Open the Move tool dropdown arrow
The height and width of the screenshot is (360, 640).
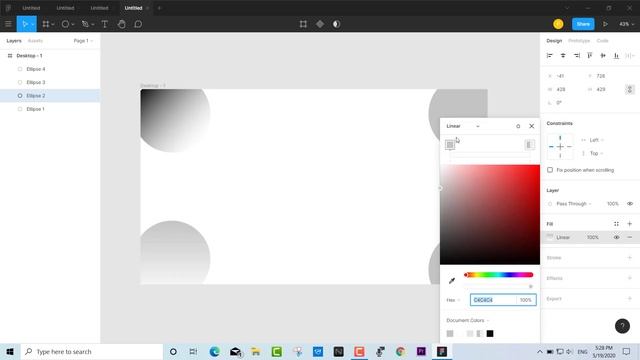[x=33, y=24]
